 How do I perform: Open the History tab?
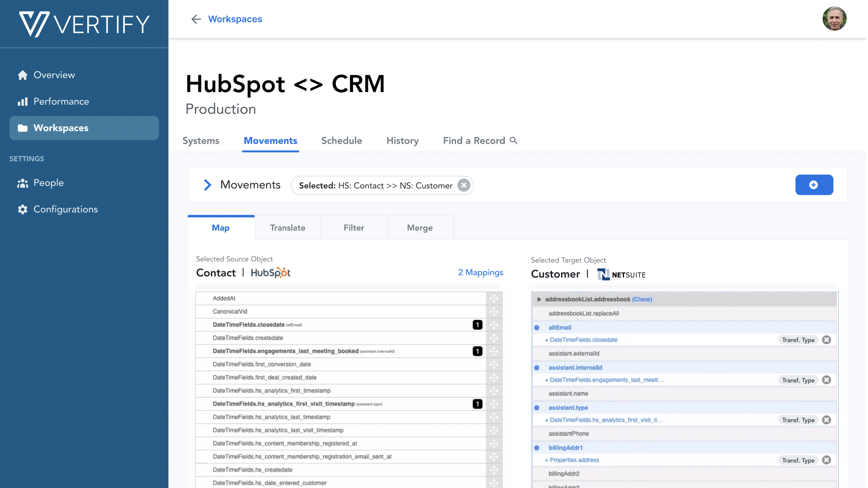pos(402,140)
